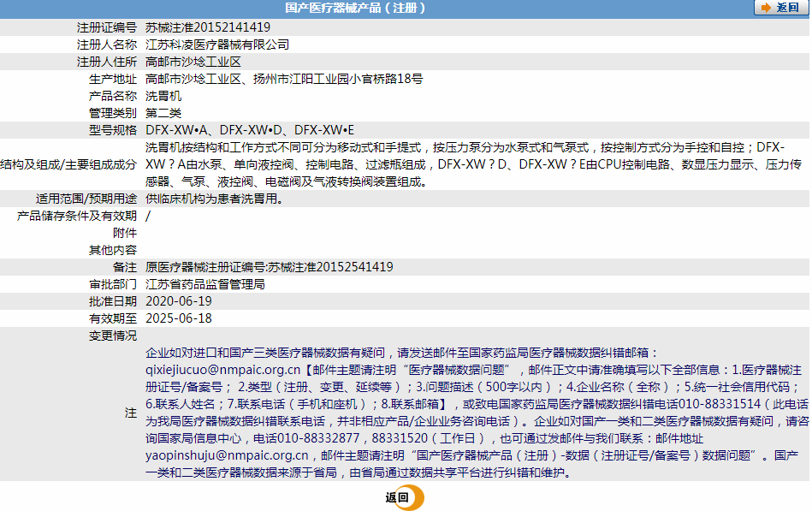This screenshot has height=511, width=812.
Task: Click the 产品储存条件及有效期 label
Action: (x=77, y=216)
